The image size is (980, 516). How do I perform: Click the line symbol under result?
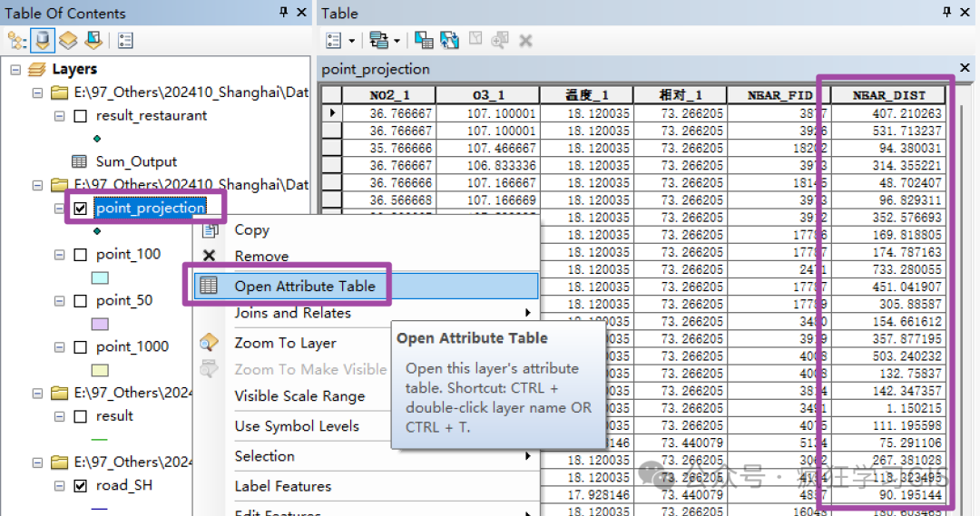(100, 440)
